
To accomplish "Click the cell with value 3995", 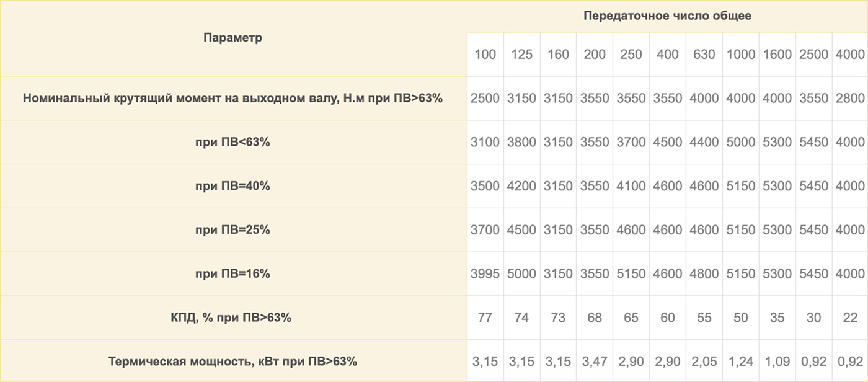I will (485, 274).
